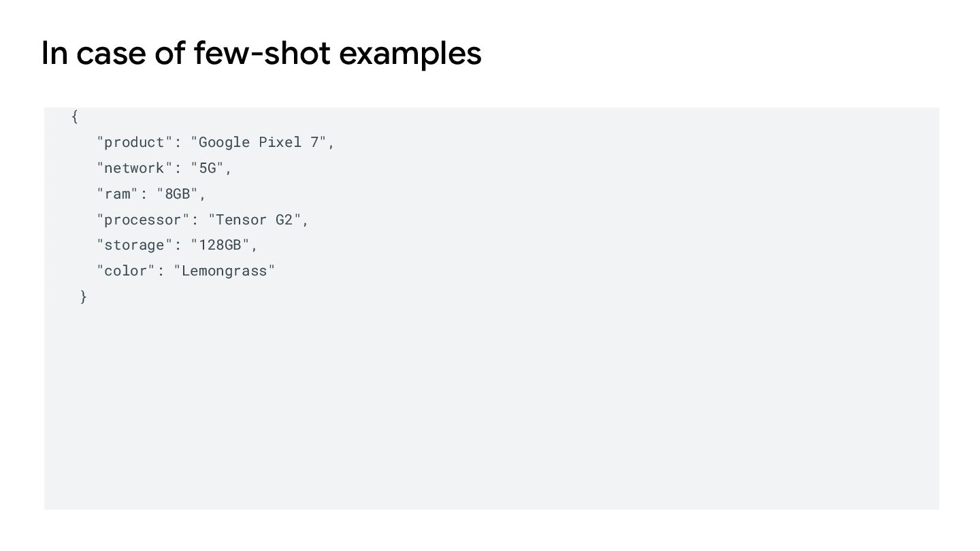Click the closing curly brace
The width and height of the screenshot is (980, 551).
84,297
